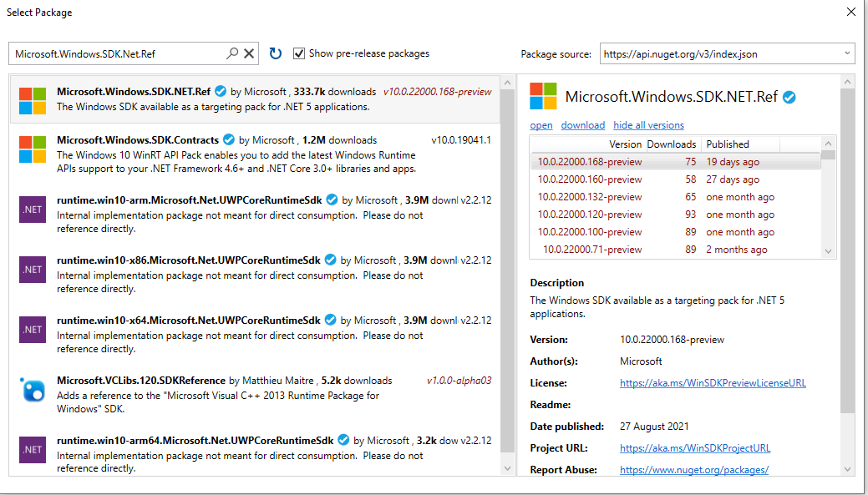Screen dimensions: 868x495
Task: Click Microsoft.VCLibs.120.SDKReference package icon
Action: click(33, 390)
